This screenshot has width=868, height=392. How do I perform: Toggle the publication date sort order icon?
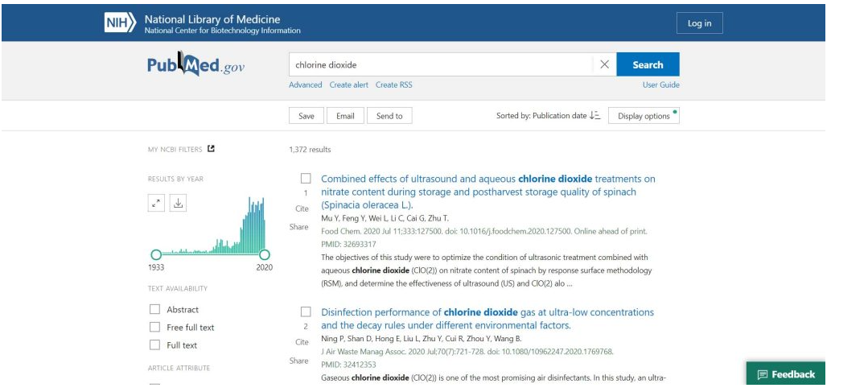(x=594, y=116)
